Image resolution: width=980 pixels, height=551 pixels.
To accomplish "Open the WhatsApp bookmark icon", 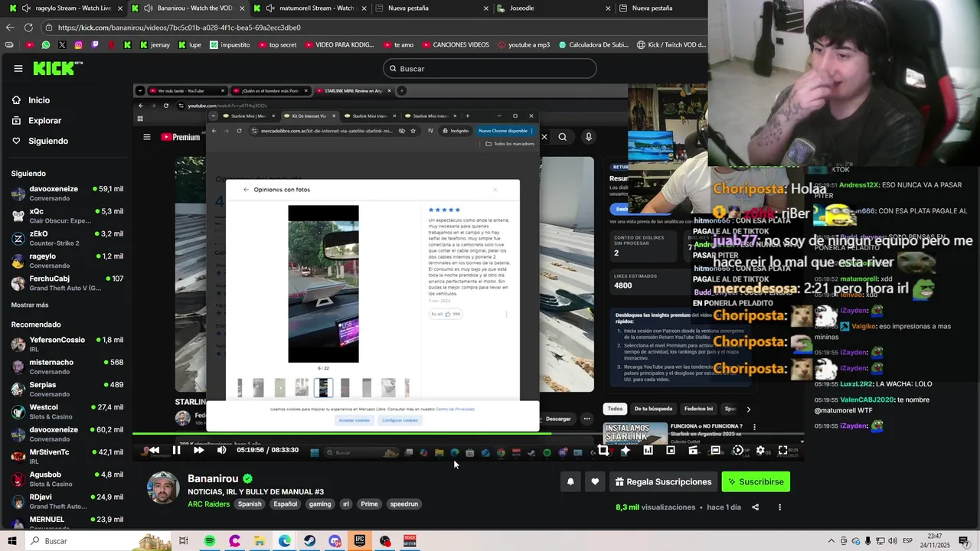I will point(46,45).
